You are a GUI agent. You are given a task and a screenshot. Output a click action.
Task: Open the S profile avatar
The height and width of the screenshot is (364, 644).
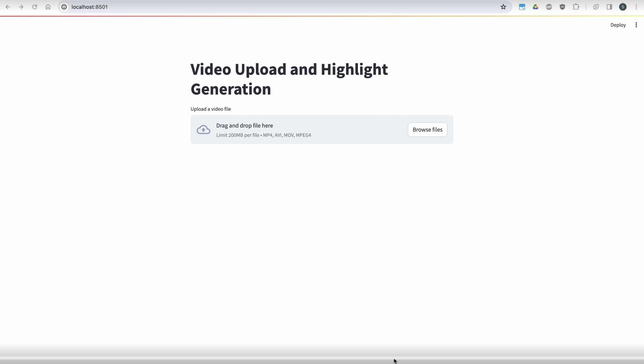click(x=623, y=7)
